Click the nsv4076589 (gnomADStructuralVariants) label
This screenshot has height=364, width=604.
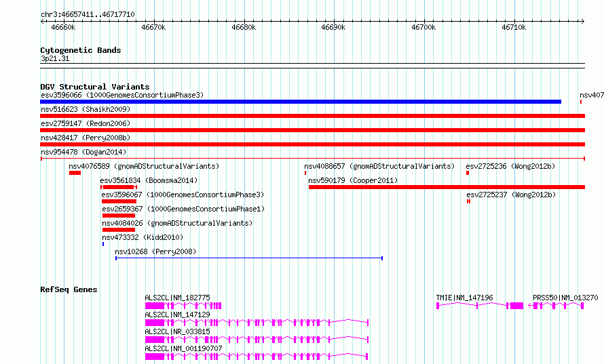tap(144, 166)
